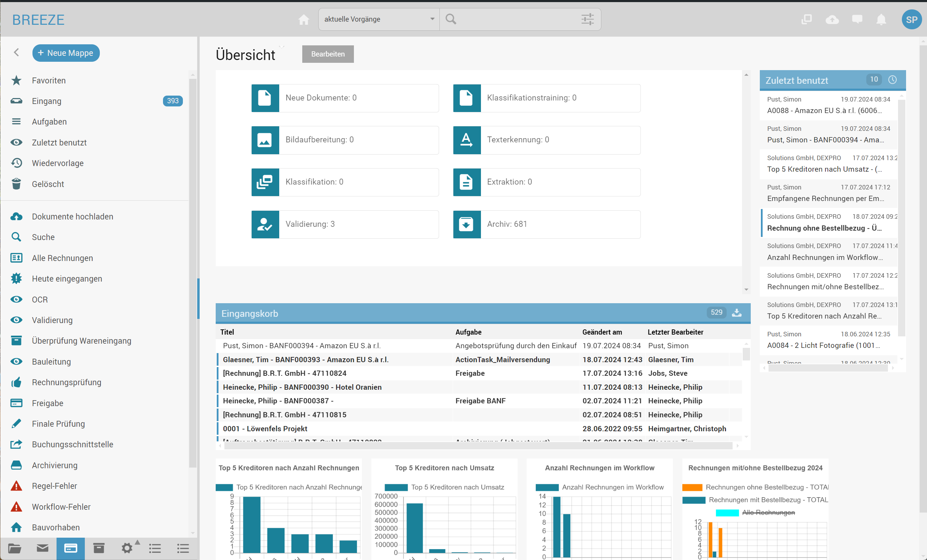The image size is (927, 560).
Task: Open the SP user avatar menu
Action: click(911, 19)
